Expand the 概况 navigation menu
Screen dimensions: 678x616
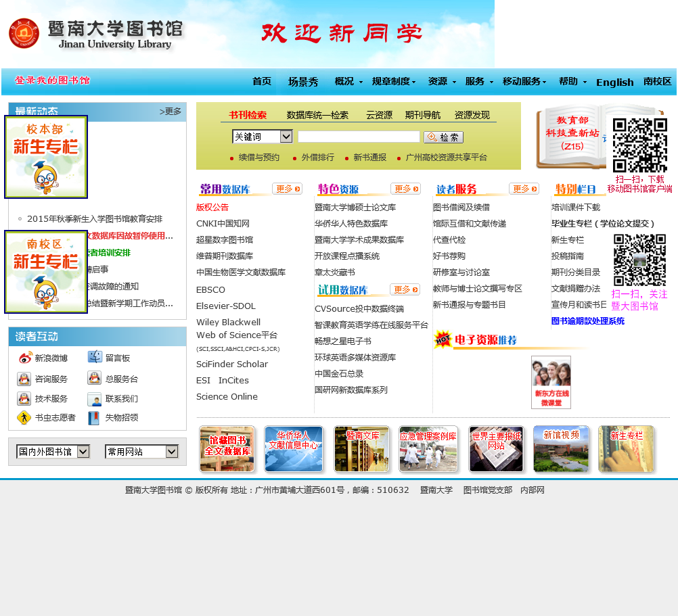(348, 81)
